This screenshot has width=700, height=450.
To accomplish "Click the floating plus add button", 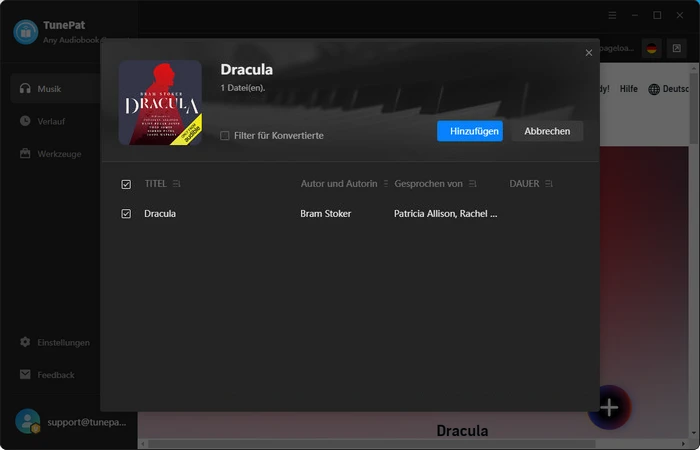I will 609,407.
